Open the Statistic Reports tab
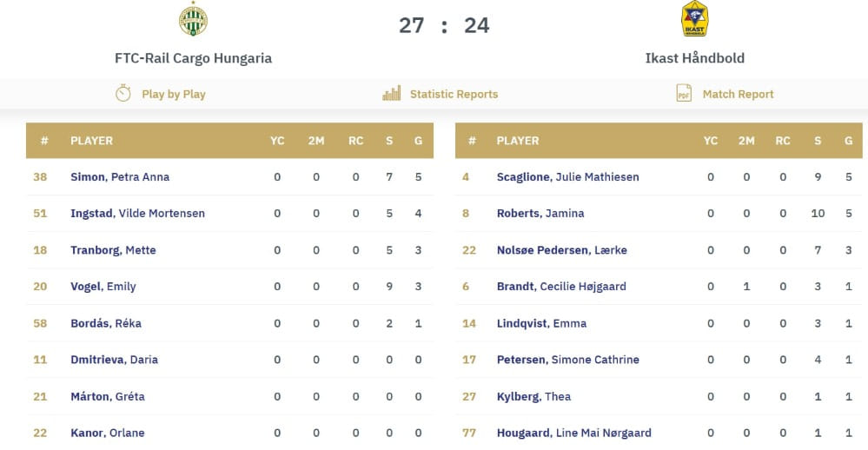The image size is (868, 450). 454,94
